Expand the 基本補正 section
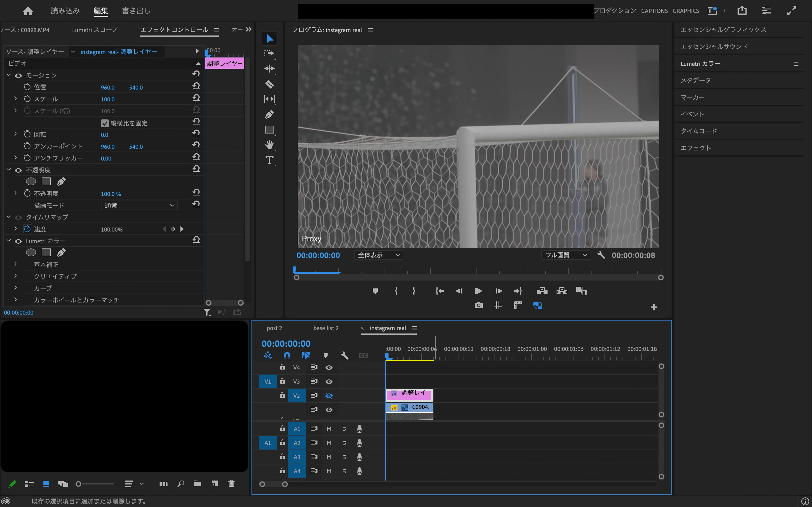812x507 pixels. 16,264
